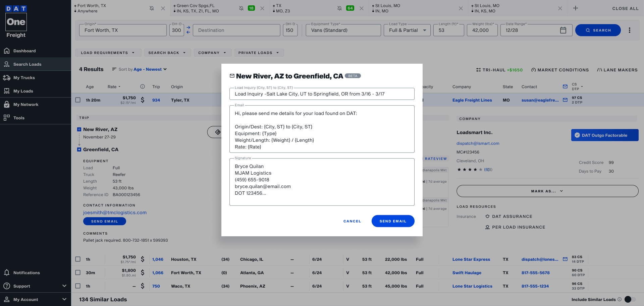Open the search options kebab menu
Viewport: 644px width, 306px height.
[630, 30]
